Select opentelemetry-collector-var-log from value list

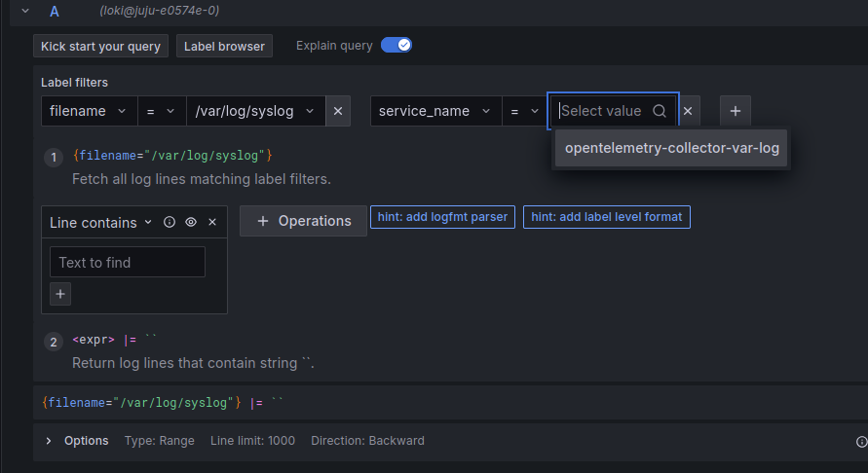click(671, 149)
